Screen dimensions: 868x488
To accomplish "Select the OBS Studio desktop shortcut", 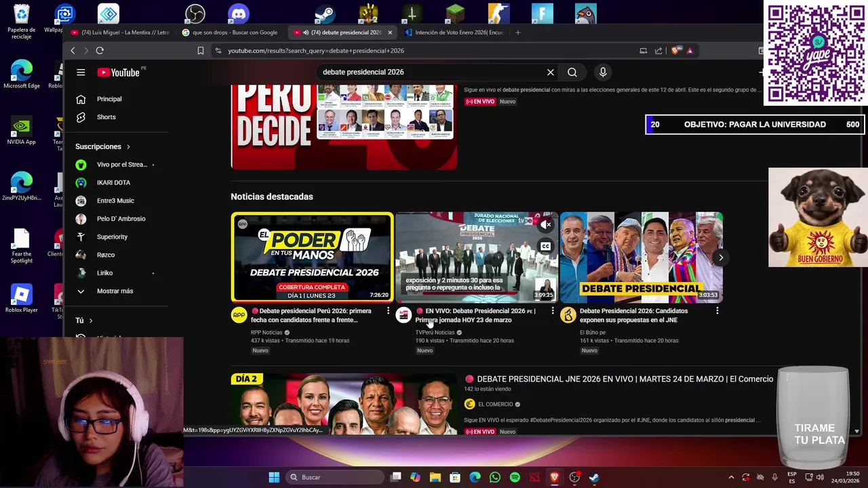I will point(195,14).
